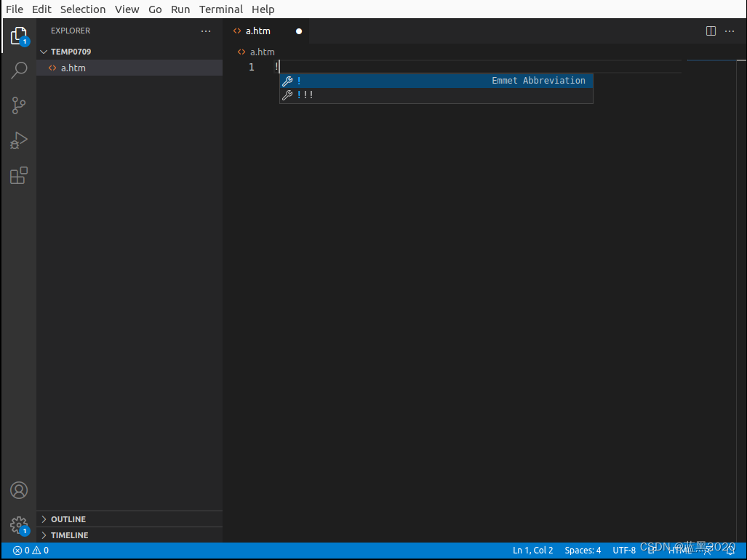The image size is (747, 560).
Task: Click the Explorer icon in the Activity Bar
Action: click(18, 35)
